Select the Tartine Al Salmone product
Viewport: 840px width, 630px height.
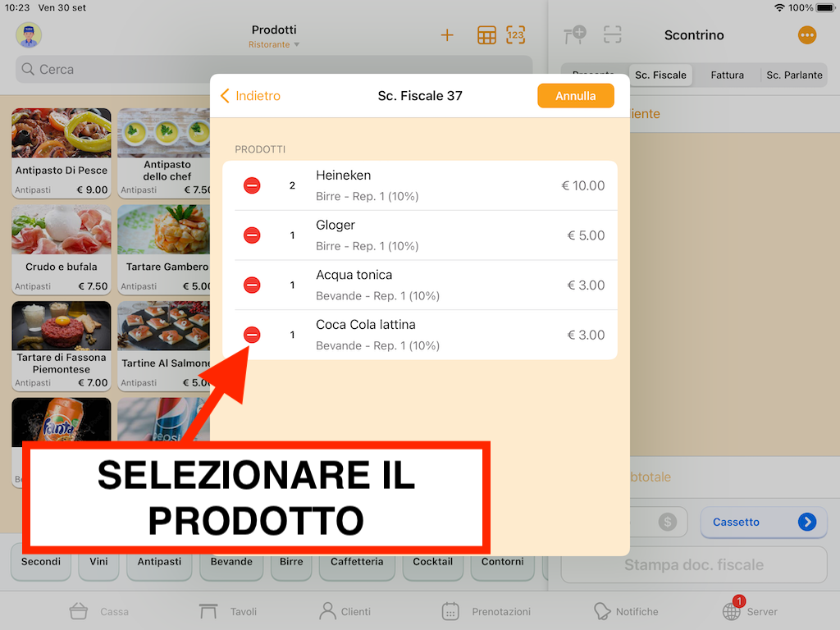coord(164,345)
